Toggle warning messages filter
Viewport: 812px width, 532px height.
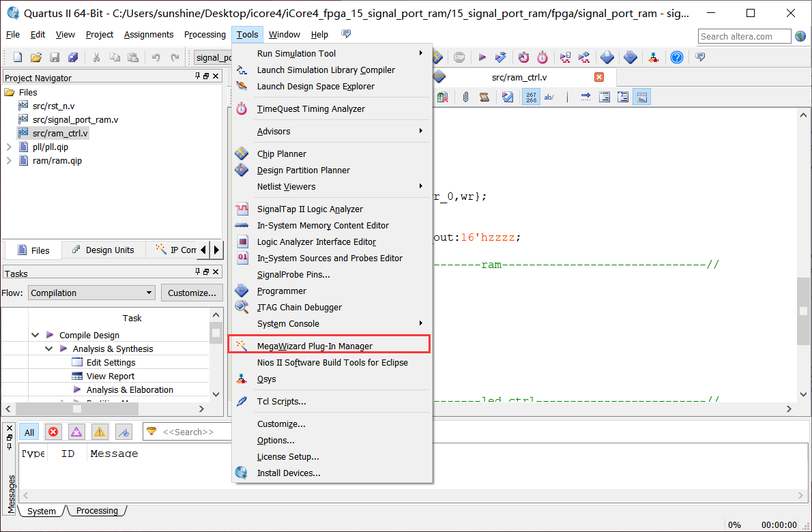(x=100, y=432)
